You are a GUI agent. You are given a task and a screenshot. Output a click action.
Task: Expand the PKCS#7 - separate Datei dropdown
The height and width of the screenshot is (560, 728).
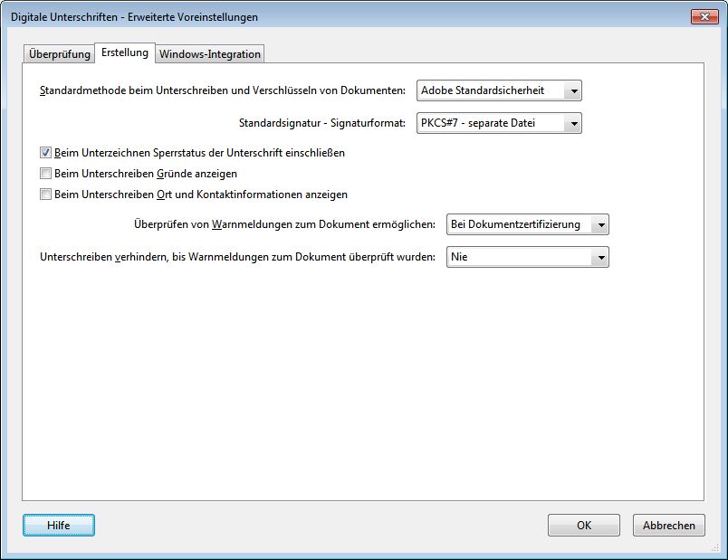click(x=499, y=123)
